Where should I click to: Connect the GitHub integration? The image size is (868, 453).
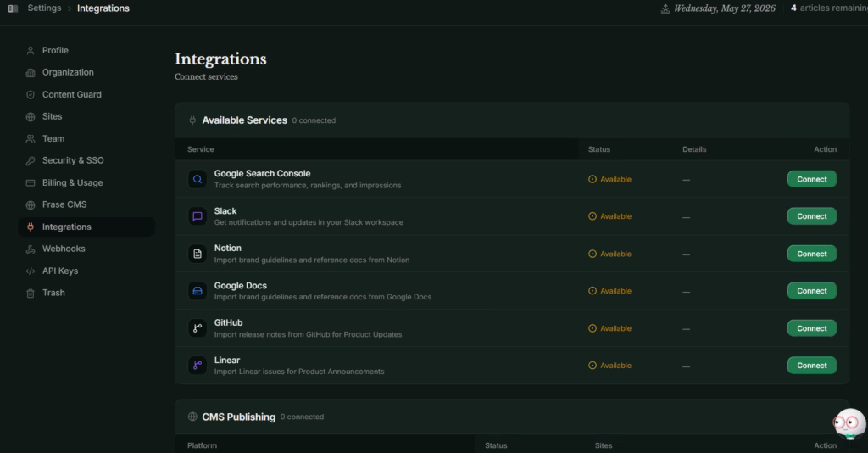[811, 328]
